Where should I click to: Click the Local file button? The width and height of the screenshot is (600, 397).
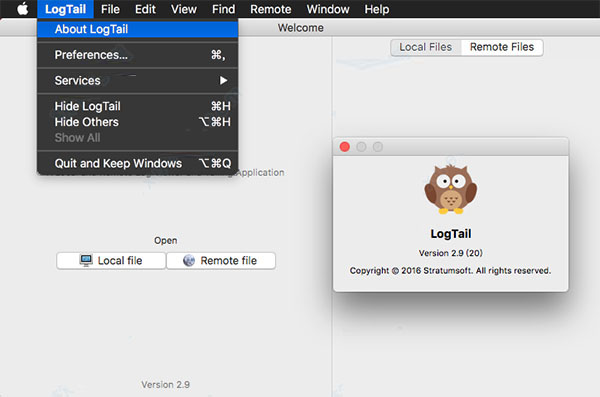[111, 261]
